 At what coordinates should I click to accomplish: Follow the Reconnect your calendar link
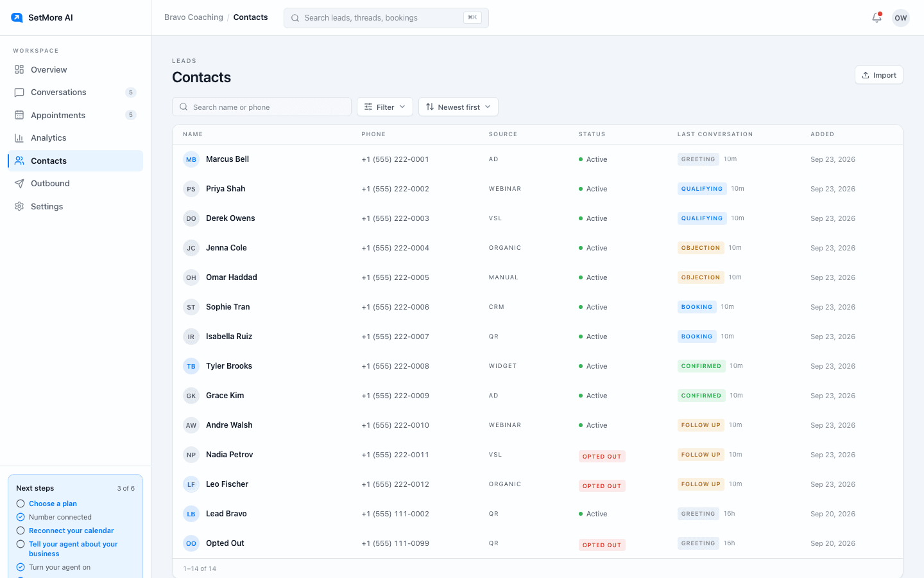[71, 530]
